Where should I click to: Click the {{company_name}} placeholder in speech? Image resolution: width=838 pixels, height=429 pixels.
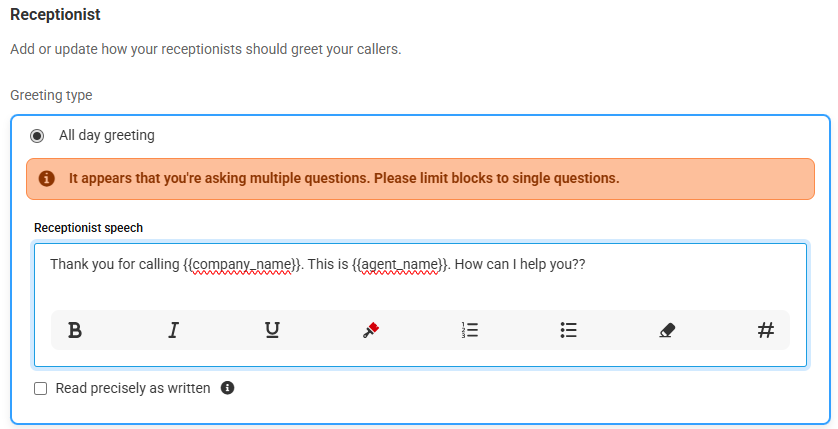[x=243, y=264]
